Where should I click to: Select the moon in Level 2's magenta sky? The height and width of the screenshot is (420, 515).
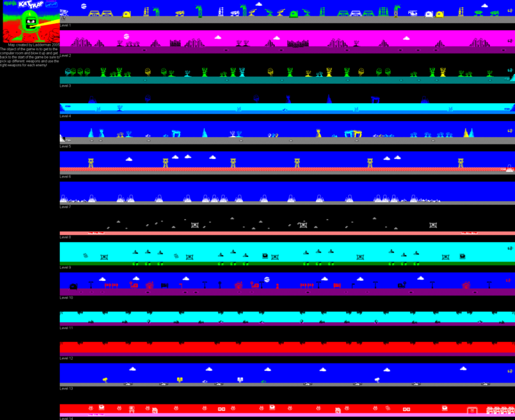pos(127,37)
